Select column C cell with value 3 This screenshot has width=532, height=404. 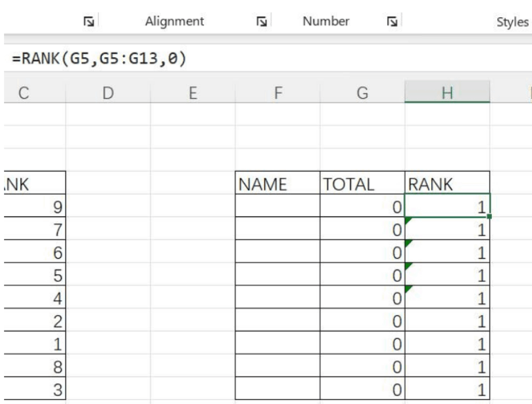[35, 388]
